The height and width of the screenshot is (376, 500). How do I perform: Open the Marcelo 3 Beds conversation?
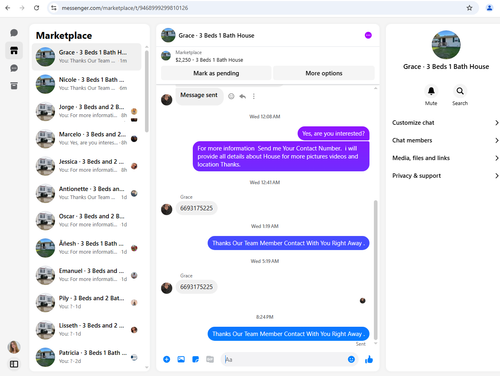[87, 139]
